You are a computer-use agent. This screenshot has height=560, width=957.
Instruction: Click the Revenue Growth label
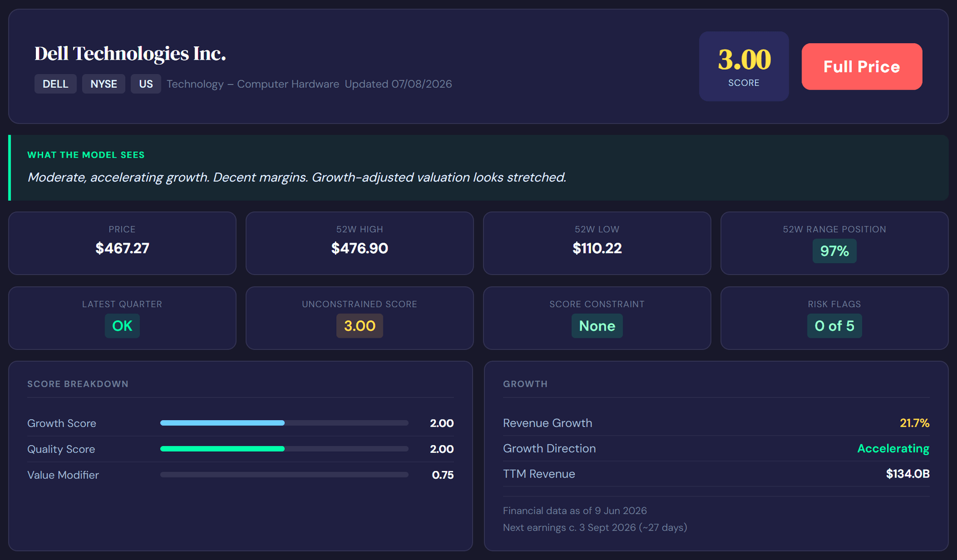point(547,423)
